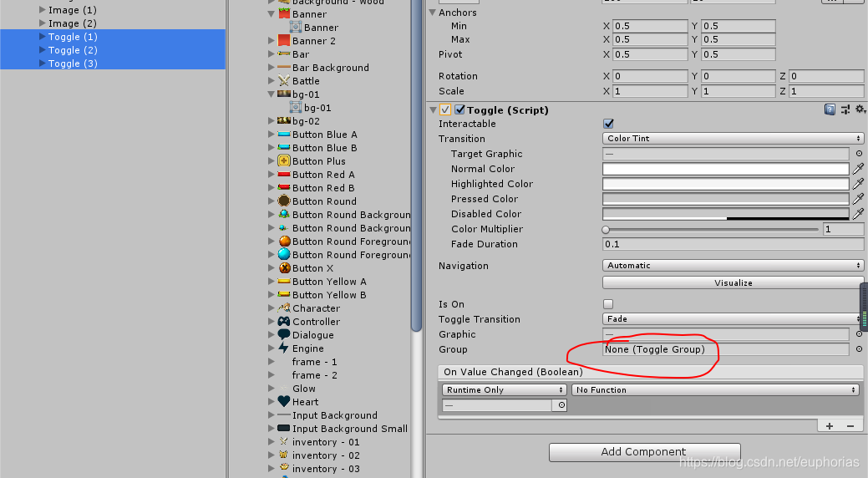Image resolution: width=868 pixels, height=478 pixels.
Task: Collapse the Toggle (Script) component foldout
Action: coord(433,109)
